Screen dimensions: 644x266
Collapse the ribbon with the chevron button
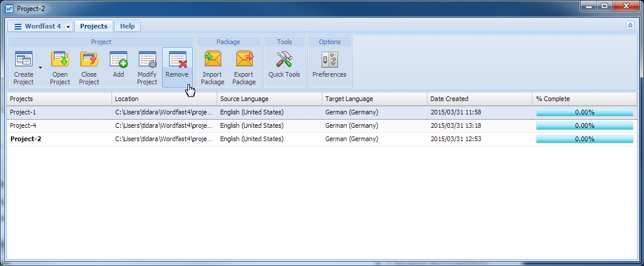(631, 26)
